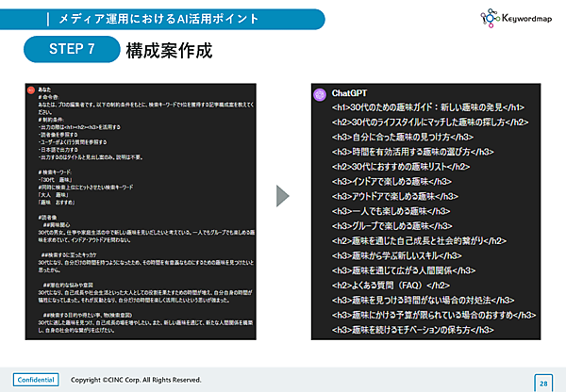Screen dimensions: 566x392
Task: Click the page number 28 badge
Action: (543, 382)
